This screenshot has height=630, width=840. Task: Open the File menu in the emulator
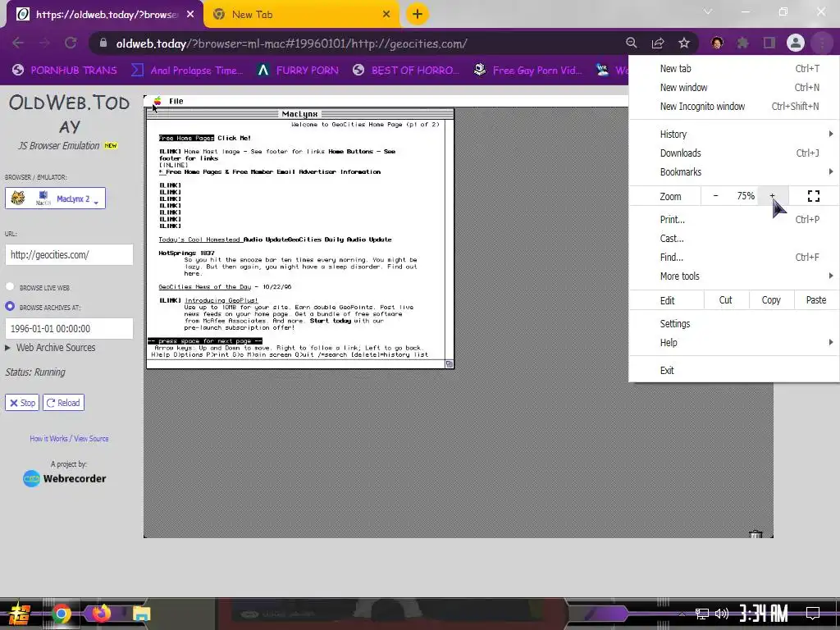(176, 101)
